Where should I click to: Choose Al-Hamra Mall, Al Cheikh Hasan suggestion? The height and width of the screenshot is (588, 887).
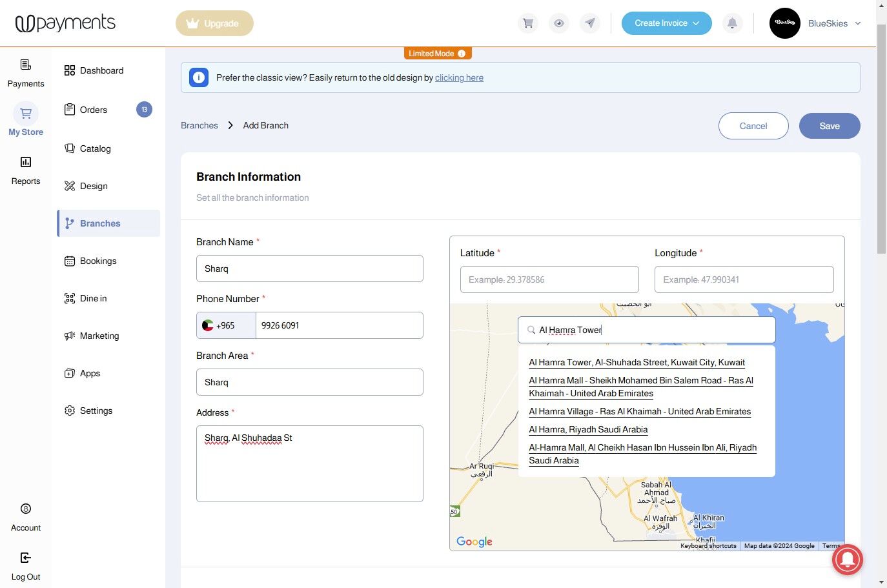coord(642,454)
